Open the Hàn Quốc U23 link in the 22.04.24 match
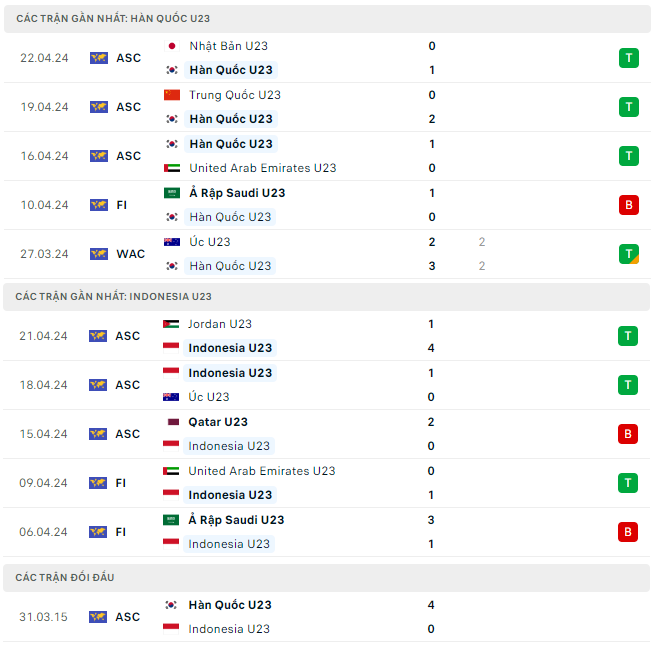The height and width of the screenshot is (655, 653). pyautogui.click(x=230, y=70)
